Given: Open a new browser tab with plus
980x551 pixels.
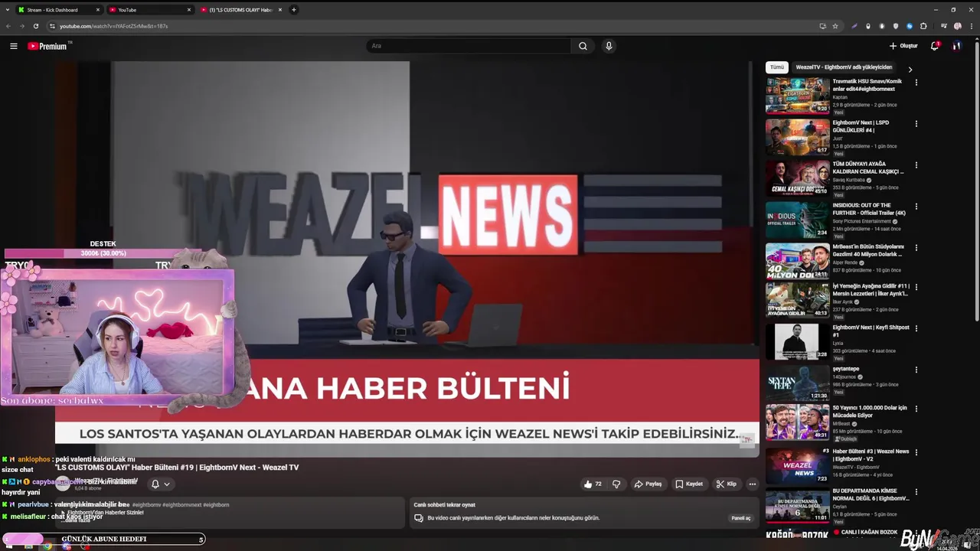Looking at the screenshot, I should [294, 10].
